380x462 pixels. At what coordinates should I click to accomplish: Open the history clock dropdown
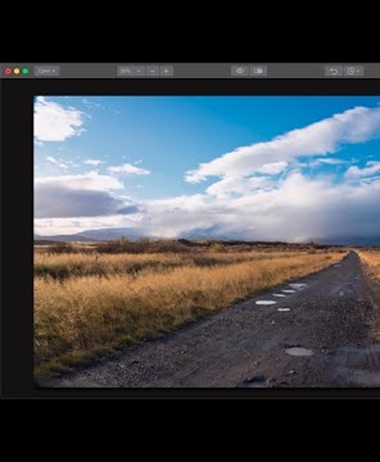[353, 71]
